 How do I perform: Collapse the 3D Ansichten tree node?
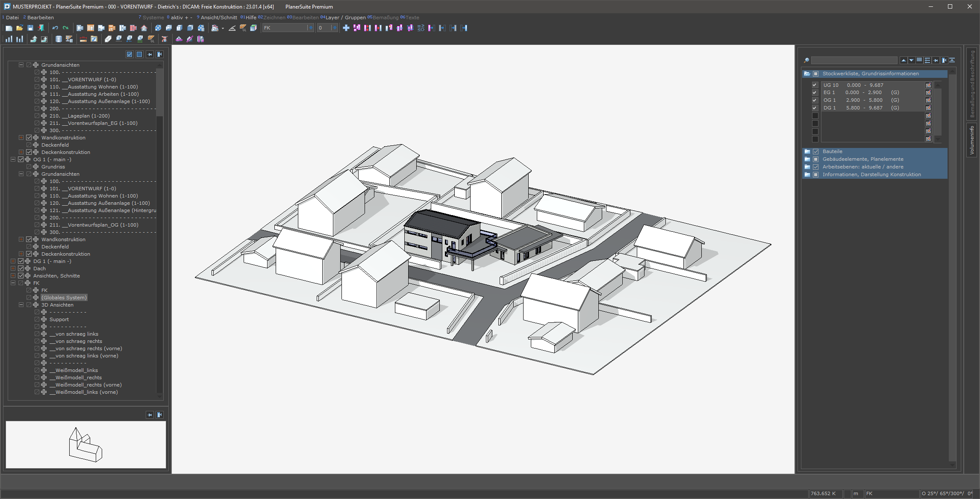21,305
